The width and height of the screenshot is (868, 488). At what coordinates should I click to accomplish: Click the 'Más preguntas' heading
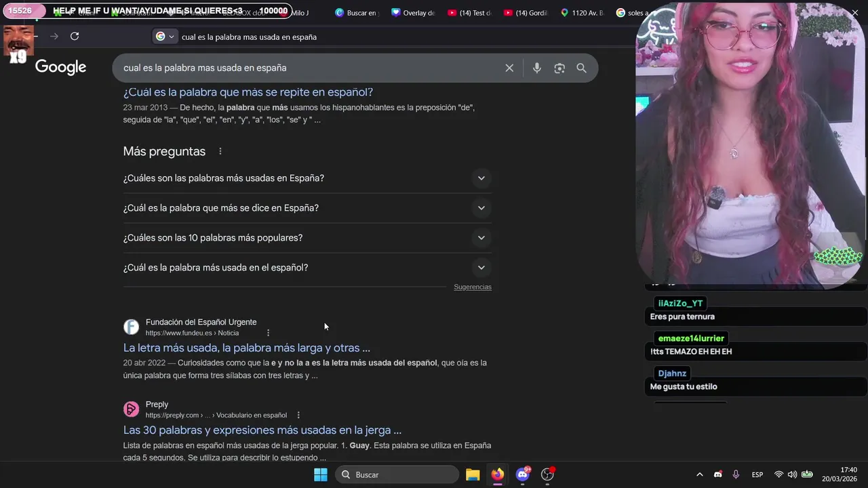[x=164, y=151]
